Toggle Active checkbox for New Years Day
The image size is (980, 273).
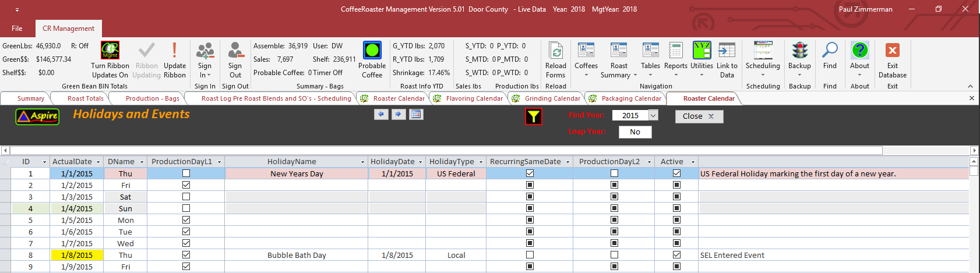[676, 173]
